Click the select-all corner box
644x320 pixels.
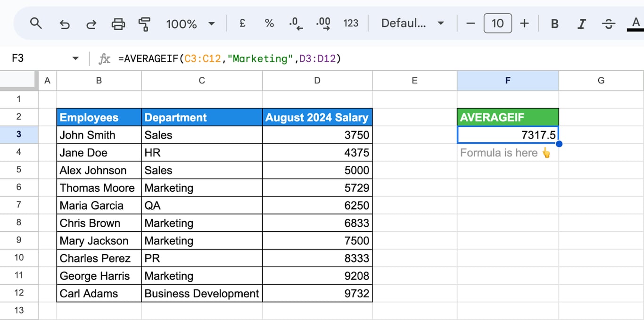click(x=19, y=81)
